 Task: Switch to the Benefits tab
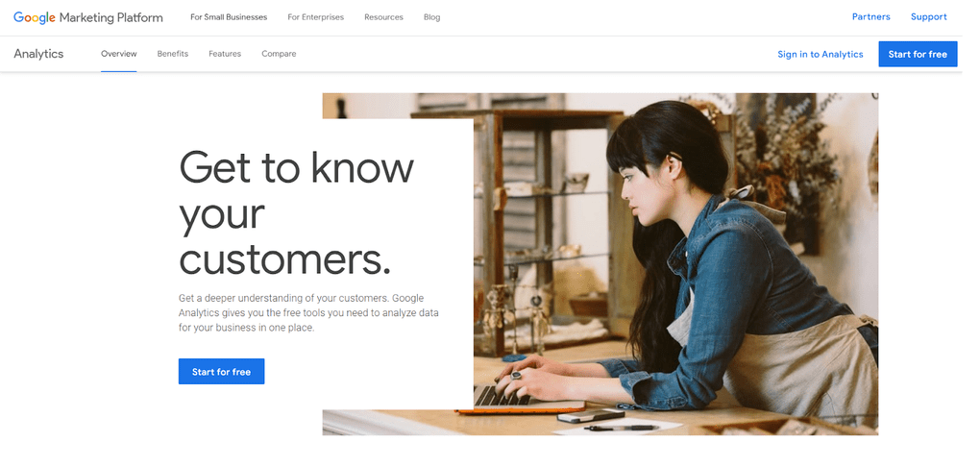pyautogui.click(x=173, y=54)
